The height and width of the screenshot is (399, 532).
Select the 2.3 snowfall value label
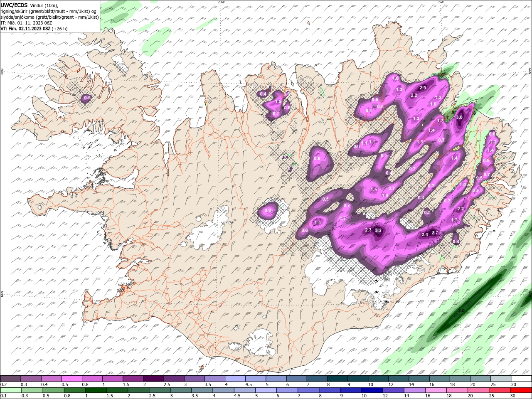click(368, 230)
